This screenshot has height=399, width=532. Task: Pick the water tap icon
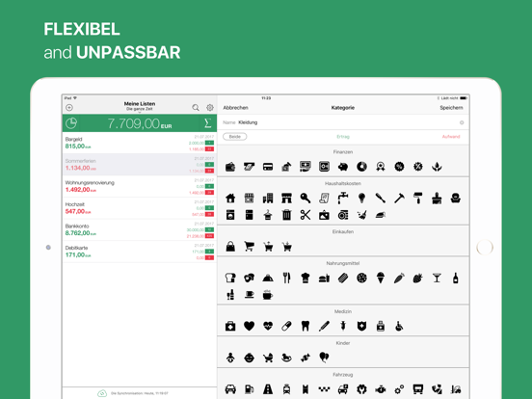click(343, 199)
